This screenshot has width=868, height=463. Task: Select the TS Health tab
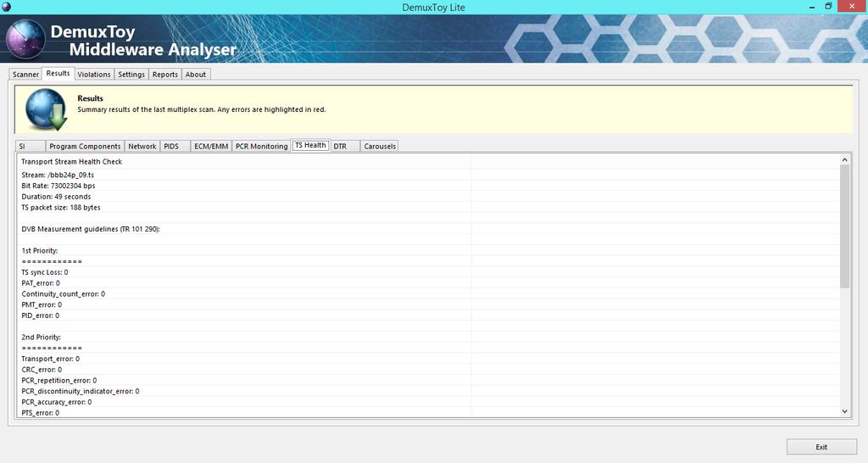pos(310,145)
